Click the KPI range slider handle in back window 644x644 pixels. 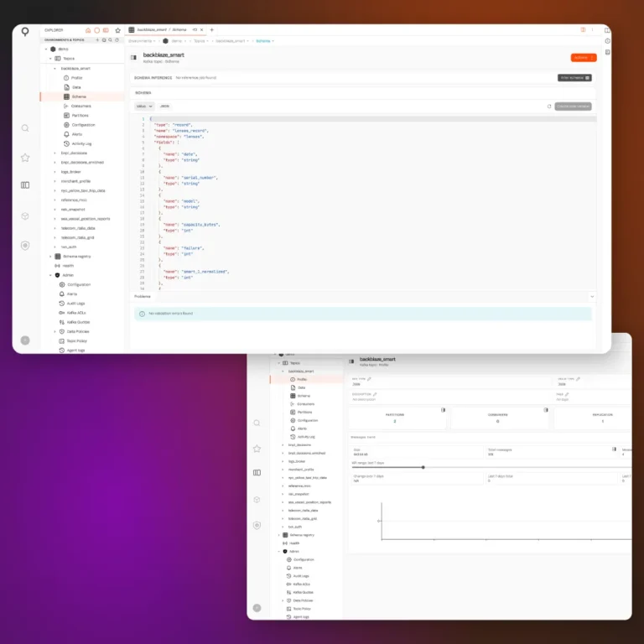pyautogui.click(x=423, y=467)
